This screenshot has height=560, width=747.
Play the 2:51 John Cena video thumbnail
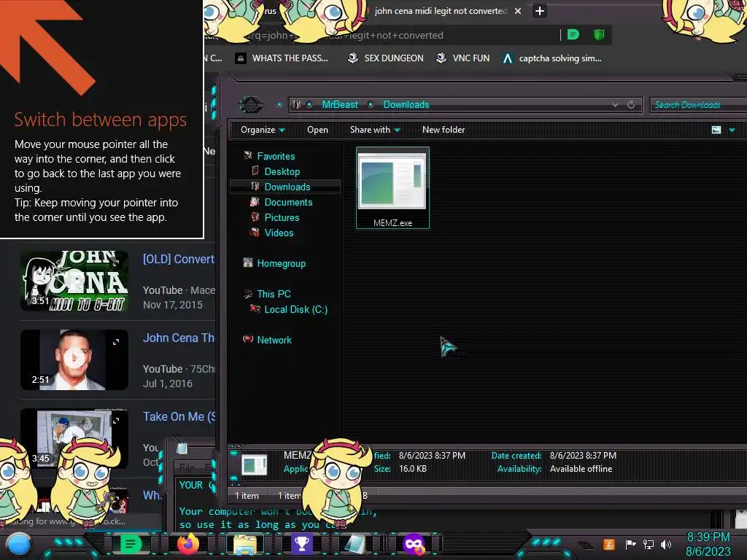pos(74,359)
